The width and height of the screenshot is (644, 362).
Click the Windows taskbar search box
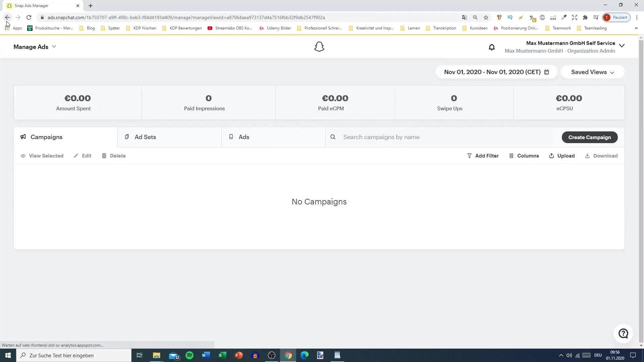pyautogui.click(x=74, y=355)
